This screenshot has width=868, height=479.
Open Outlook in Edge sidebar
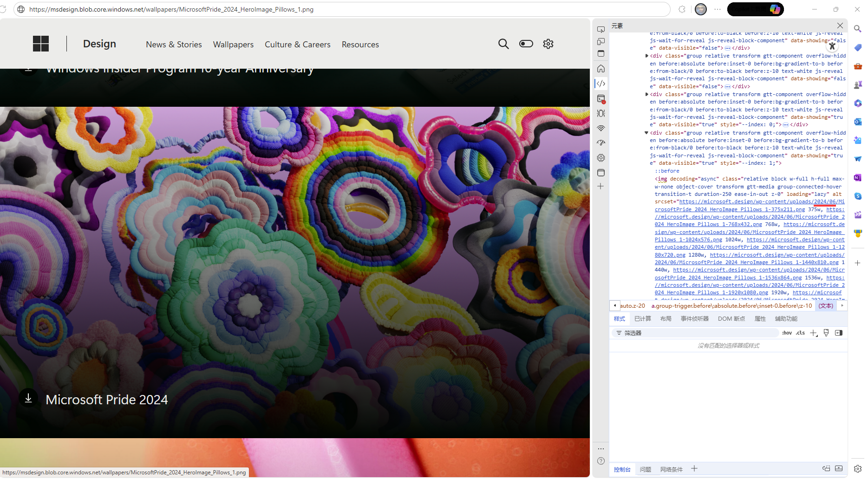point(858,122)
